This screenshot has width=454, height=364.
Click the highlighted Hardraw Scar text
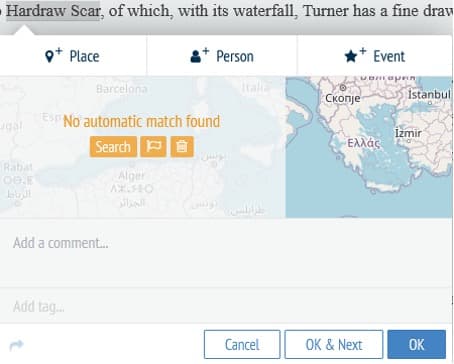(53, 11)
